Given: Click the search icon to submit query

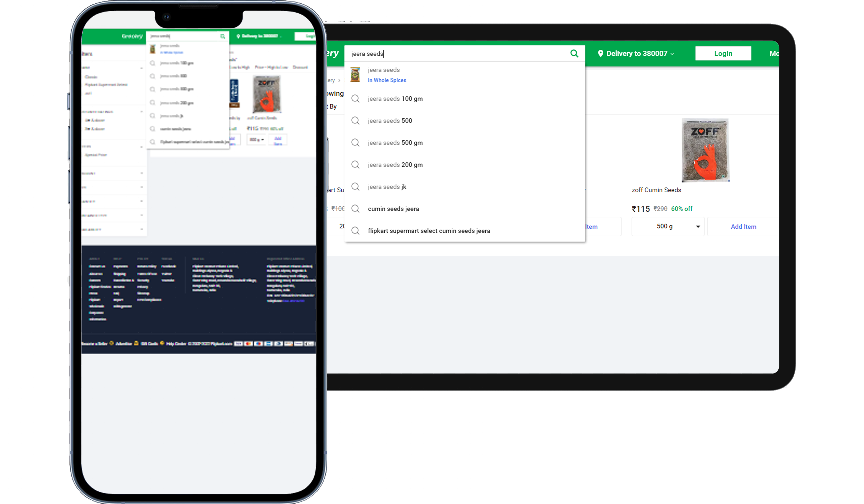Looking at the screenshot, I should [x=574, y=53].
